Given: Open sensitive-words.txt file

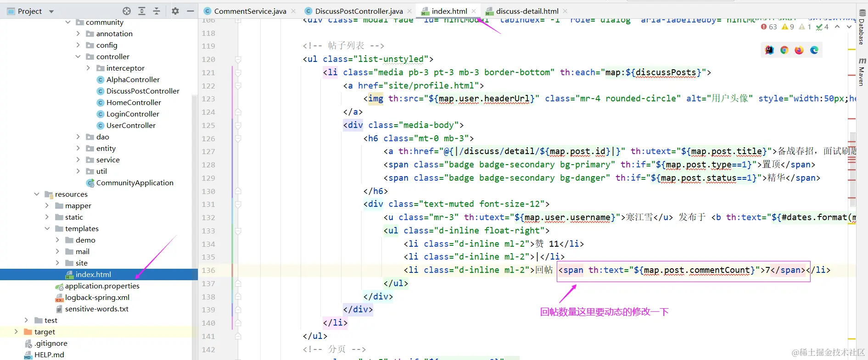Looking at the screenshot, I should 92,309.
